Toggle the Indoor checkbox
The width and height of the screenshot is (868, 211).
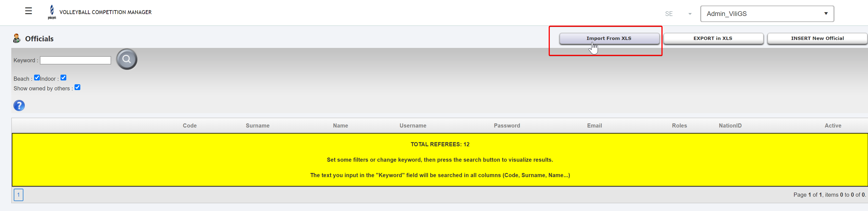pos(63,78)
